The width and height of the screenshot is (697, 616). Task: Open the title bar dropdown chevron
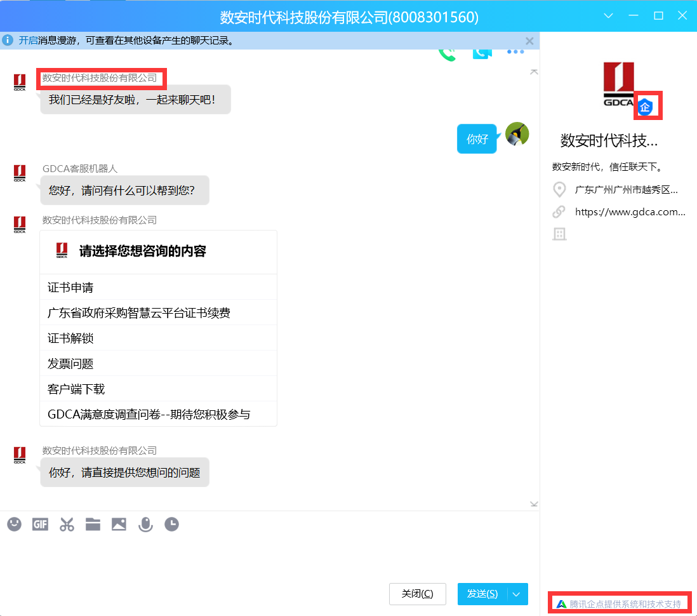[609, 16]
